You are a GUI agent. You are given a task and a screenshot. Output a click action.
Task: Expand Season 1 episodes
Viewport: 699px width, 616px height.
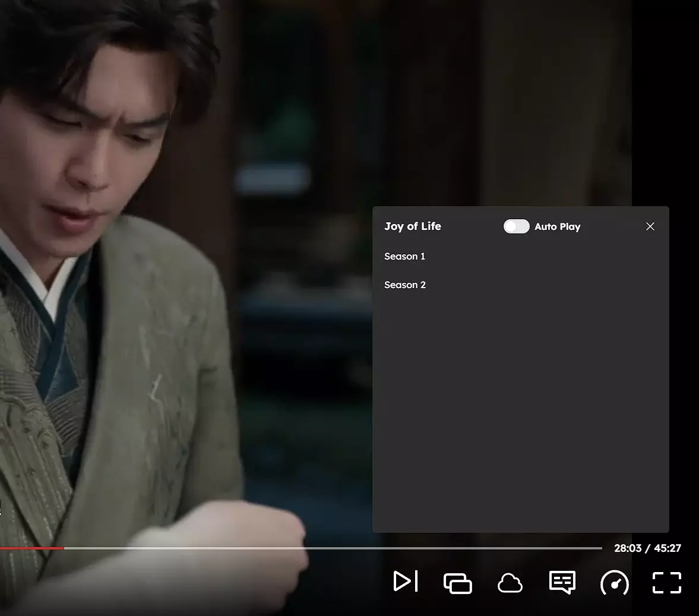coord(404,257)
